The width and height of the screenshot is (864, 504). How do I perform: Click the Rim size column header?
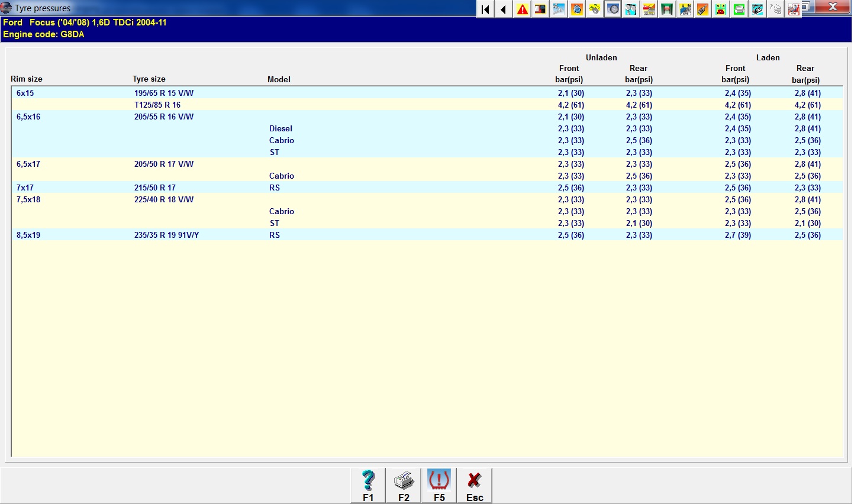[x=27, y=79]
